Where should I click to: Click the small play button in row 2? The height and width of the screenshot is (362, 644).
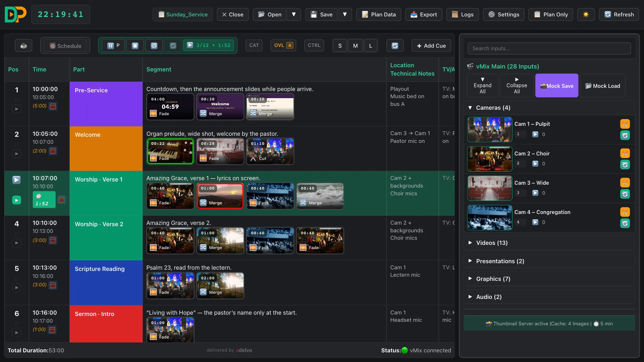pos(17,153)
